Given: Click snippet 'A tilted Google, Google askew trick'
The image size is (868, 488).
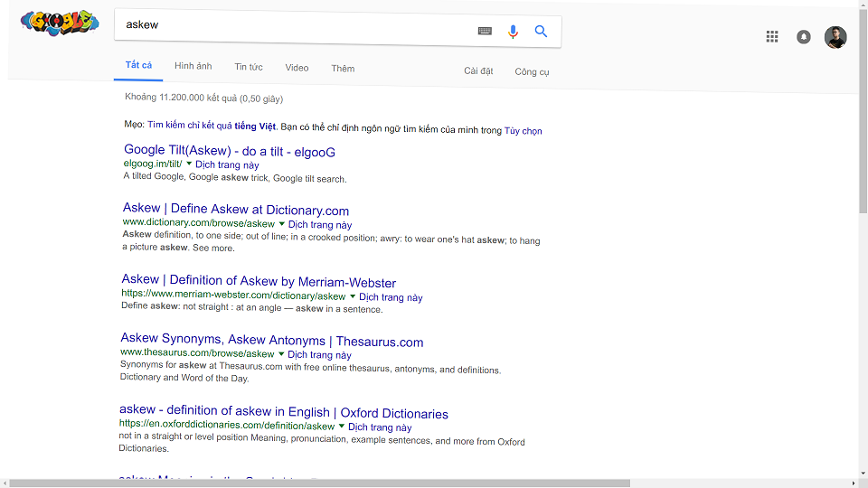Looking at the screenshot, I should 235,178.
